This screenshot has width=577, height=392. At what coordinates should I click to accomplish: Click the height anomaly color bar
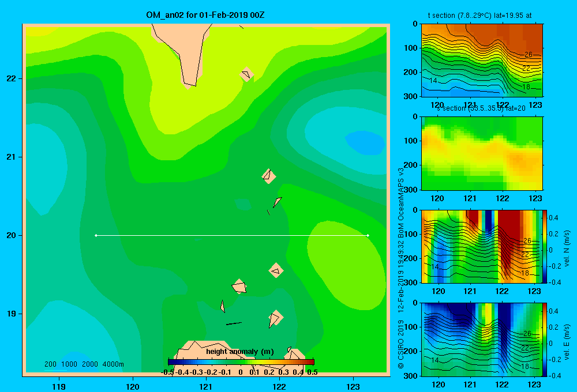tap(241, 362)
